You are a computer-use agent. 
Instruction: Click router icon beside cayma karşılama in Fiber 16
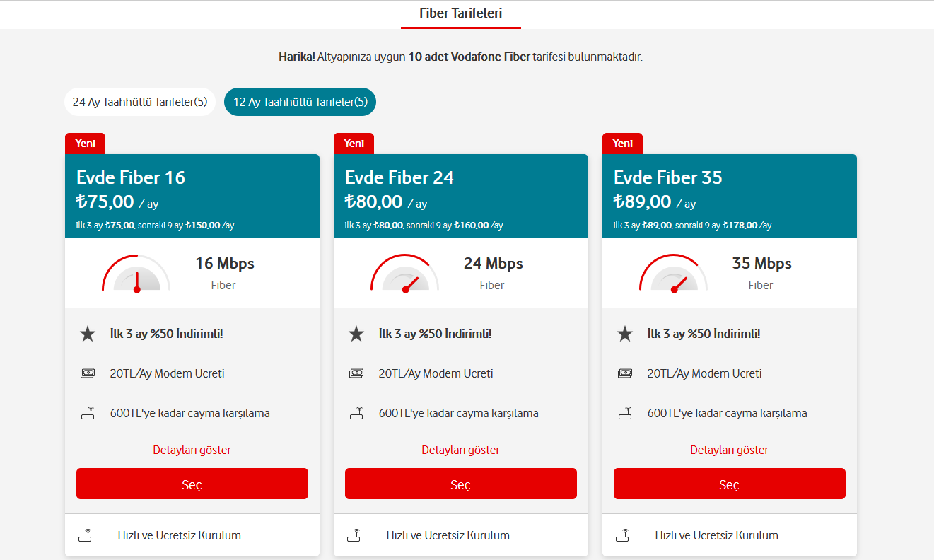click(88, 413)
